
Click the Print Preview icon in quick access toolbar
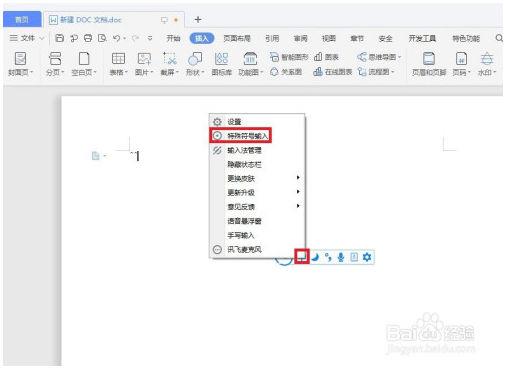point(102,38)
